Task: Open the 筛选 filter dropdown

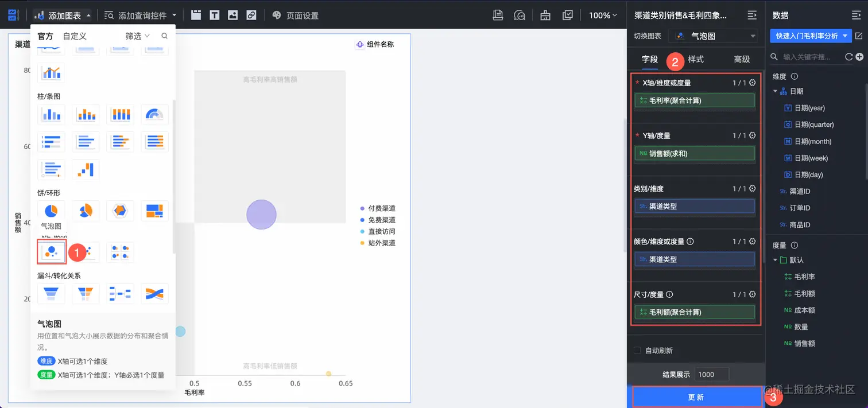Action: pos(137,36)
